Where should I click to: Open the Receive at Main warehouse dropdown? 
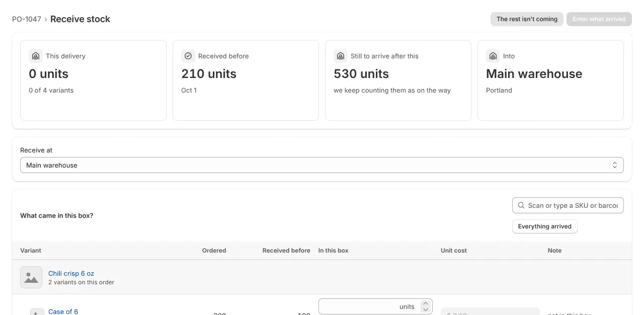coord(322,165)
